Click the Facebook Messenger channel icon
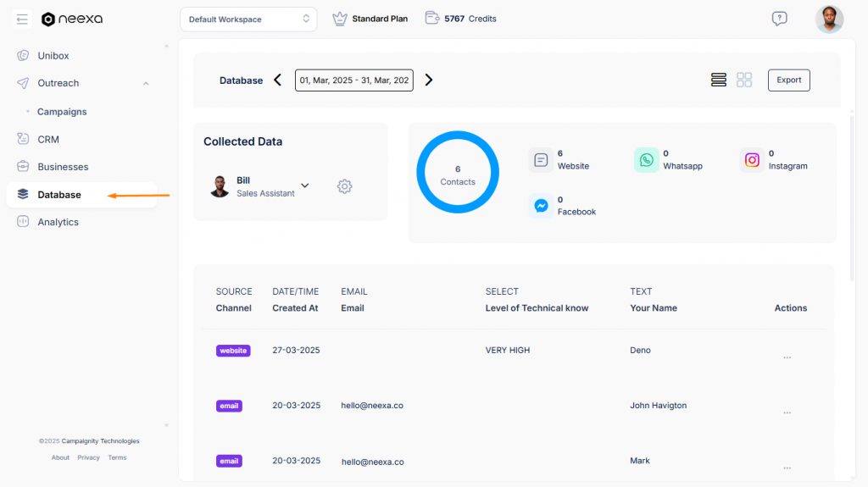The width and height of the screenshot is (868, 487). 541,206
